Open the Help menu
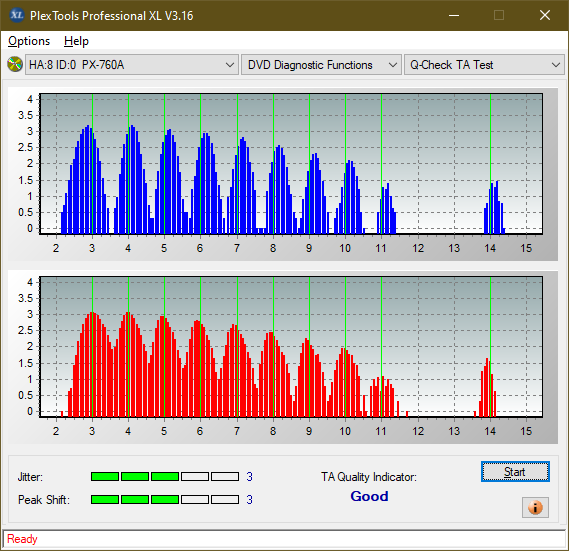 (76, 41)
